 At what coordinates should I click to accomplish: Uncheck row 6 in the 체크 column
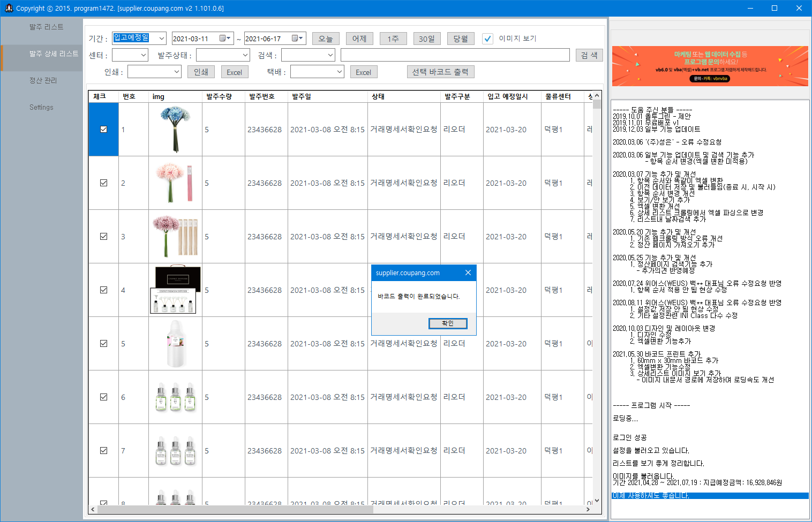pos(103,397)
